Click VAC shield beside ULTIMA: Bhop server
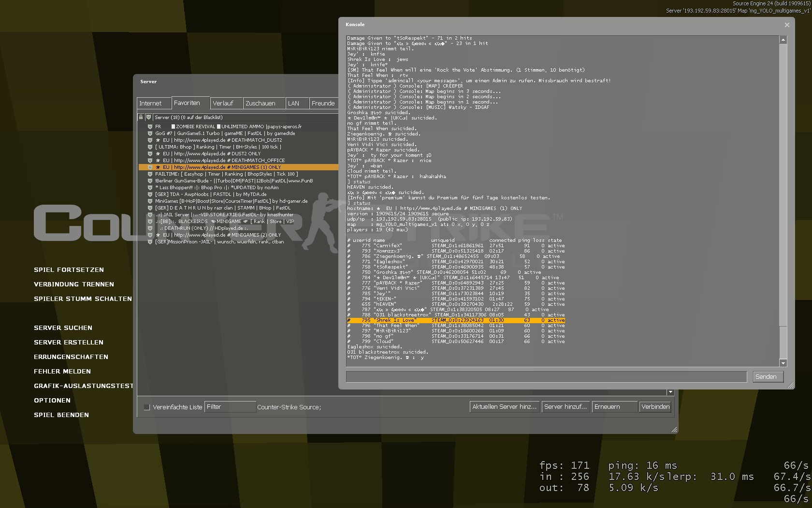 [150, 147]
